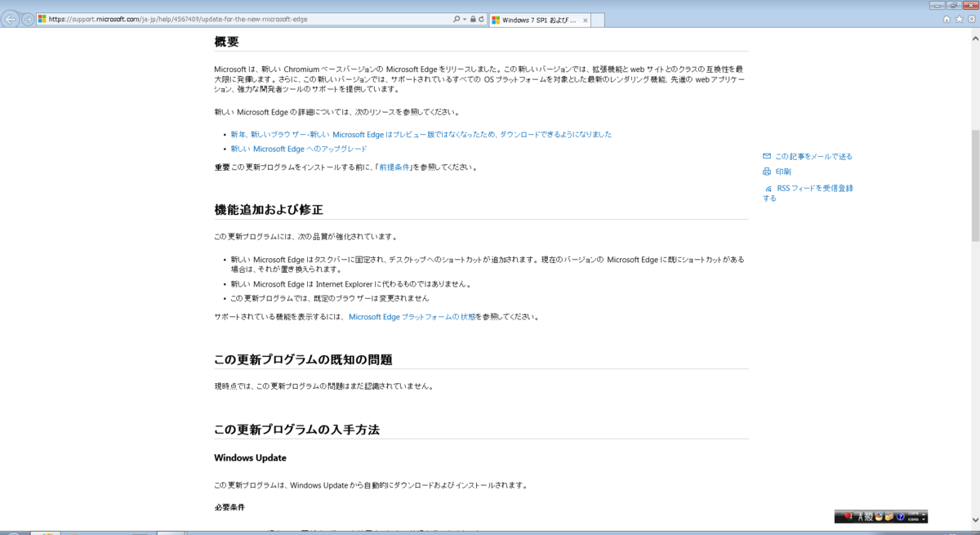
Task: Click the '般' conversion mode in language bar
Action: (x=869, y=517)
